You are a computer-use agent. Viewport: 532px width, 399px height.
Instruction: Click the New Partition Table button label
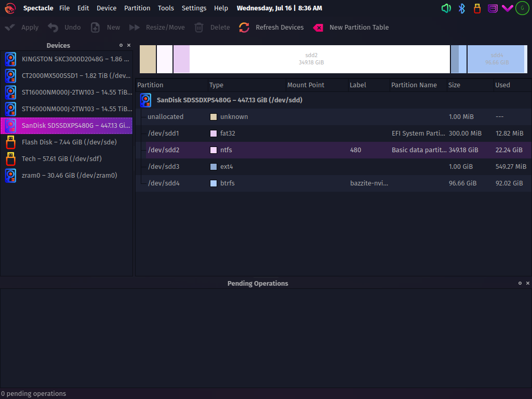(359, 28)
